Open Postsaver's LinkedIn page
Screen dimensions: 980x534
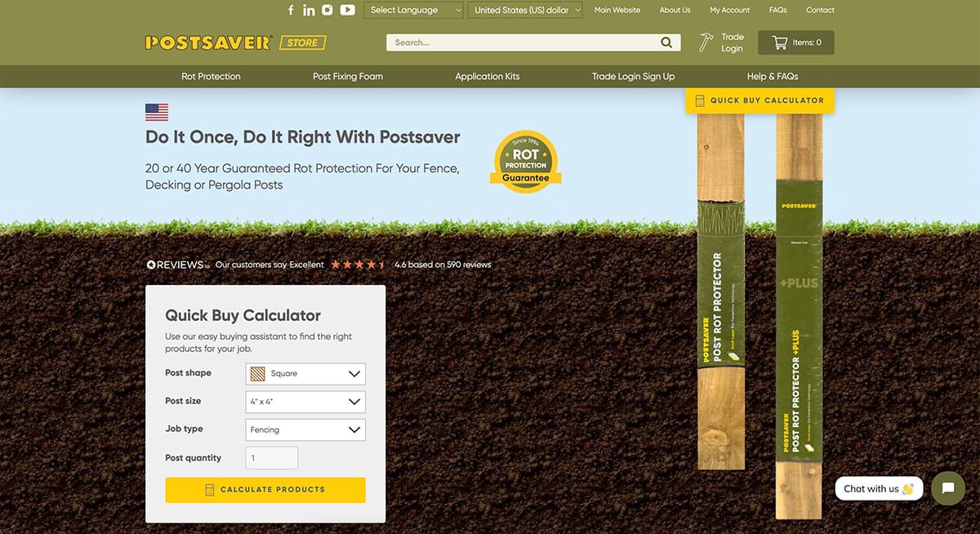[x=309, y=10]
